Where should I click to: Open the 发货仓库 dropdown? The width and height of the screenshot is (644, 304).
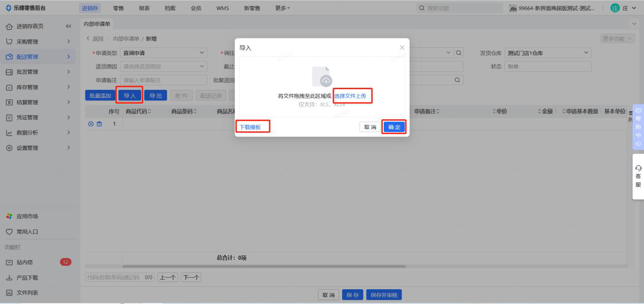[548, 53]
